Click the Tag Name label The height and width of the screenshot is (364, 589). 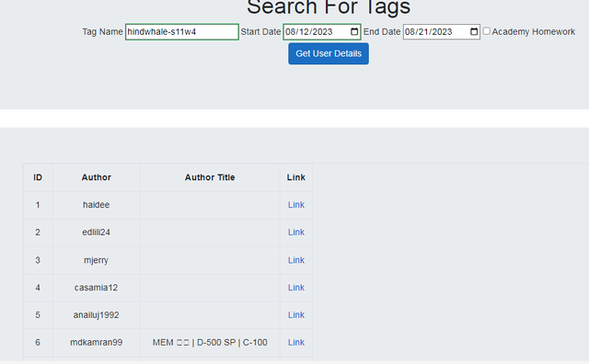[102, 32]
